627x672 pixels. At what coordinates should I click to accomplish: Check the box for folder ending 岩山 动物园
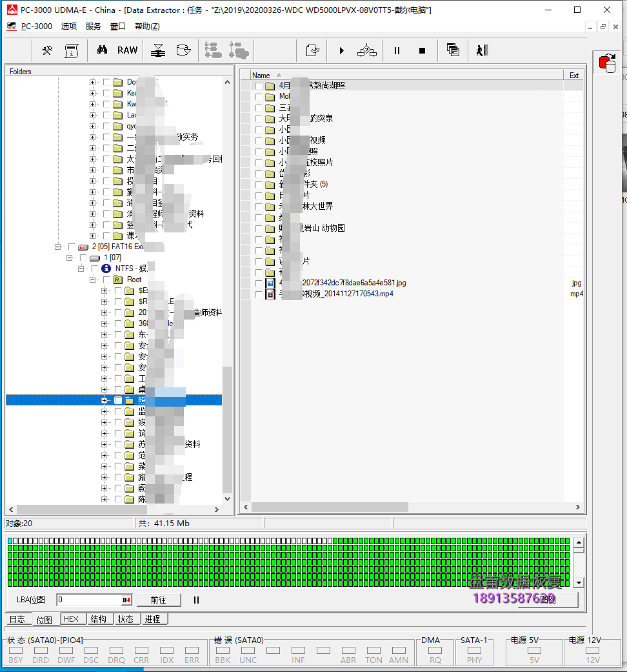coord(258,229)
